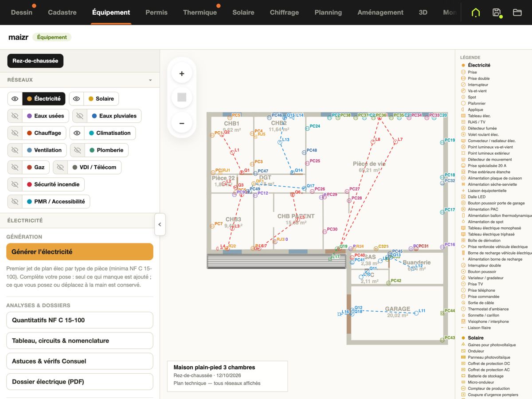Open Quantitatifs NF C 15-100
Viewport: 532px width, 399px height.
tap(80, 320)
